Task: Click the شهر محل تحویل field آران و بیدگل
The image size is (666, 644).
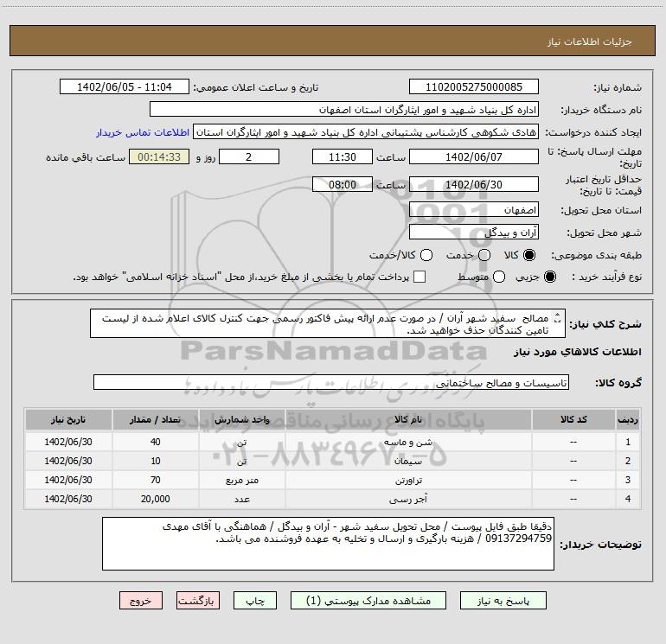Action: coord(474,233)
